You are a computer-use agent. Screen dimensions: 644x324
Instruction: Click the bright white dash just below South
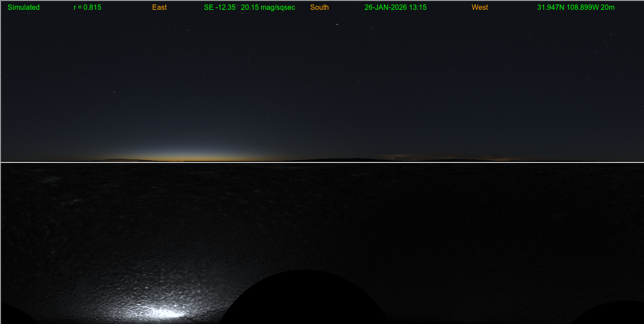[337, 24]
